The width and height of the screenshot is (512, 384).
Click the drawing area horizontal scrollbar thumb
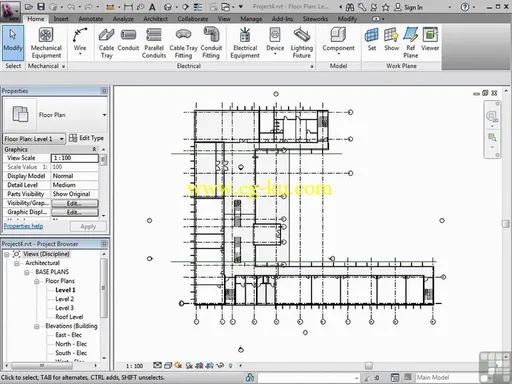pos(368,366)
